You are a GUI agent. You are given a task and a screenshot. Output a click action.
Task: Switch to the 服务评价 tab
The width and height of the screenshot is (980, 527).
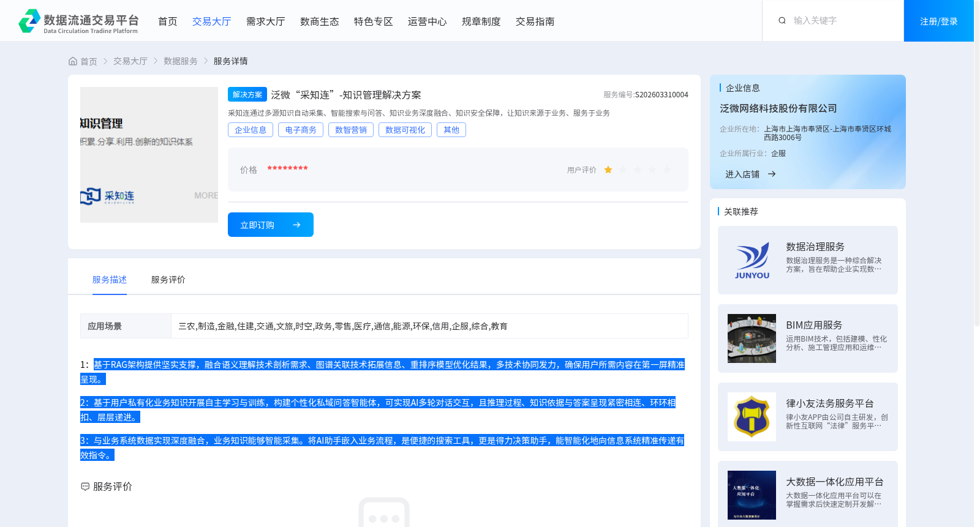[x=168, y=280]
